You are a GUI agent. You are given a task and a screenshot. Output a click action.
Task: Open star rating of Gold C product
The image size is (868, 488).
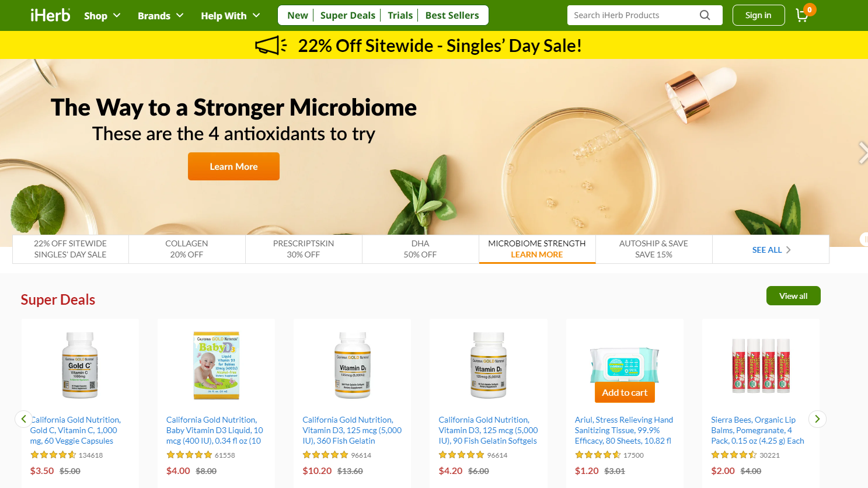tap(53, 455)
